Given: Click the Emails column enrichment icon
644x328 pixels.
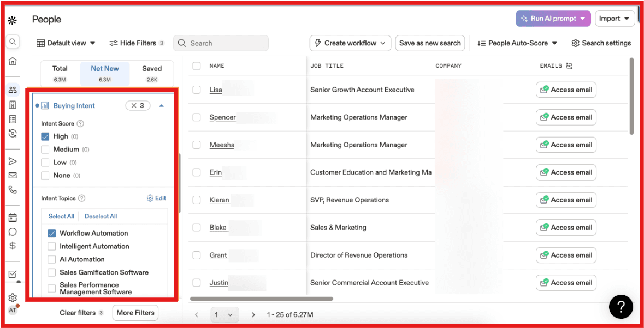Looking at the screenshot, I should point(569,65).
